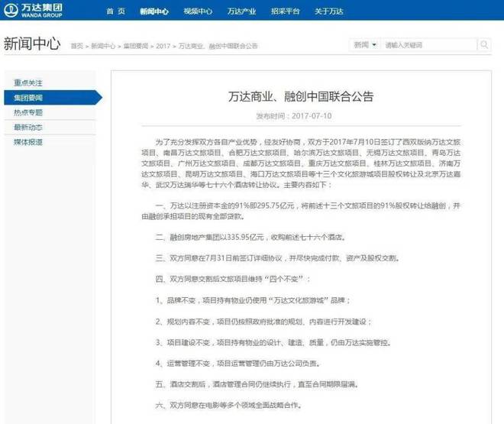Screen dimensions: 504x424
Task: Open 新闻中心 in top navigation
Action: [x=154, y=11]
